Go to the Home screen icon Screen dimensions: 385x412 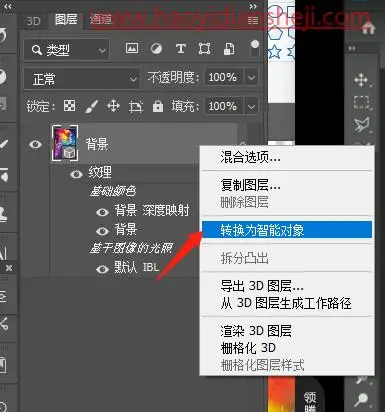click(369, 28)
